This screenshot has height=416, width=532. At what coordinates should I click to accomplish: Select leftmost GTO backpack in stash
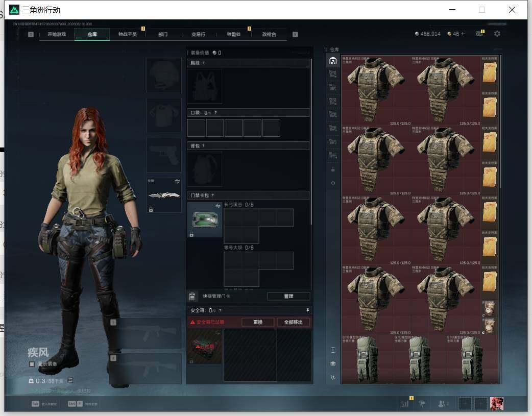368,359
